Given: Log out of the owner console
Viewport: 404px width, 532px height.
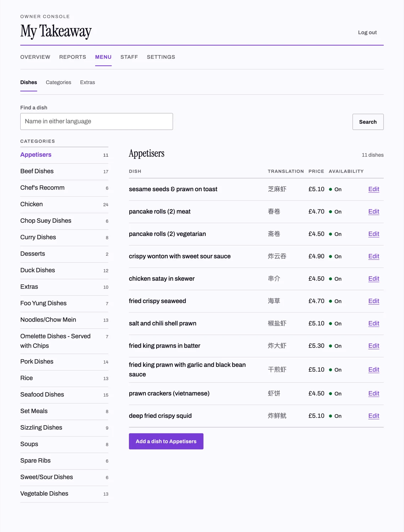Looking at the screenshot, I should point(367,32).
